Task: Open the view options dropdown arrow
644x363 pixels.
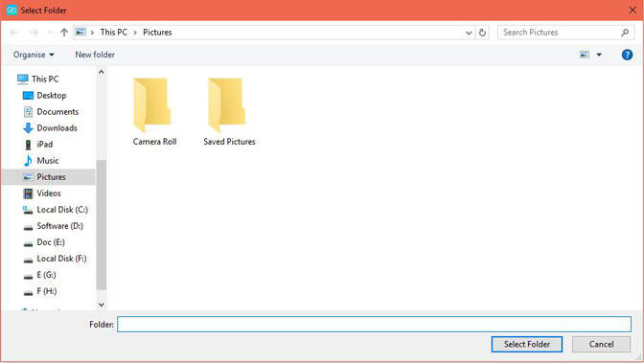Action: pyautogui.click(x=599, y=55)
